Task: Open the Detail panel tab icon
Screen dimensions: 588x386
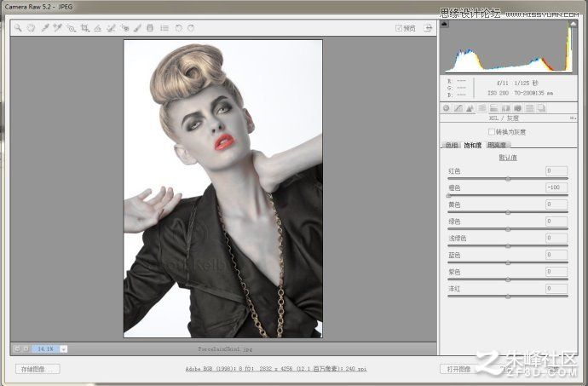Action: pyautogui.click(x=470, y=108)
